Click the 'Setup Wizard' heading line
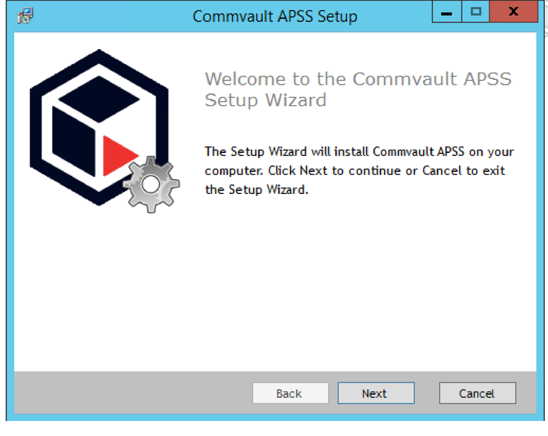The height and width of the screenshot is (436, 548). pyautogui.click(x=266, y=100)
